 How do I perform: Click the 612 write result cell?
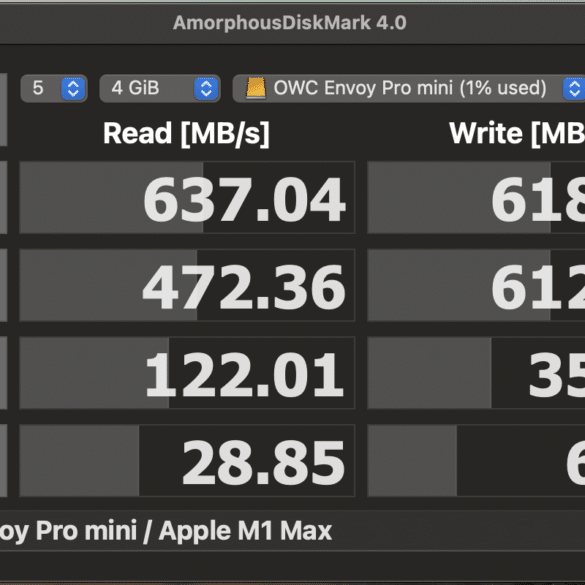pos(476,285)
